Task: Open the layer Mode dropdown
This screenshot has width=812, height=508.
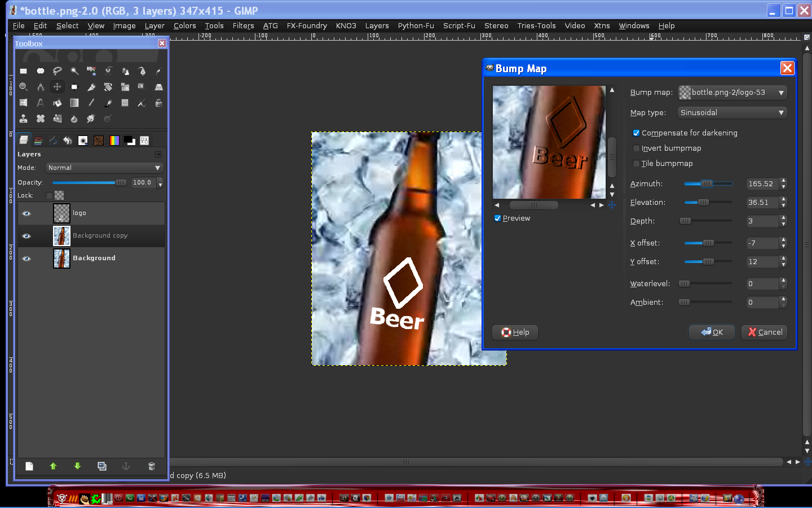Action: pos(104,168)
